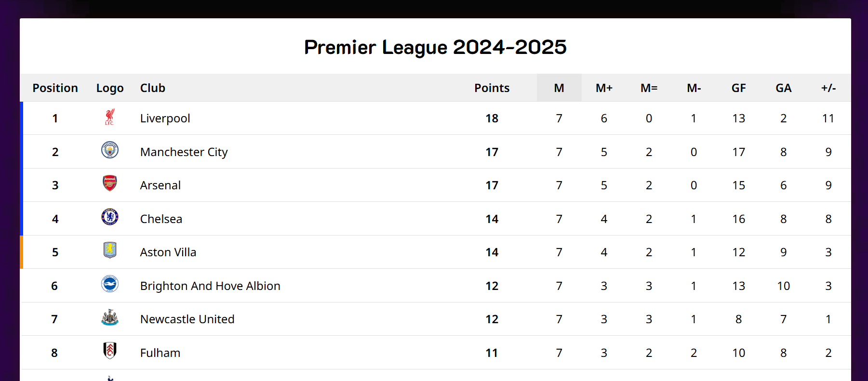Open Brighton And Hove Albion club link

pyautogui.click(x=210, y=286)
